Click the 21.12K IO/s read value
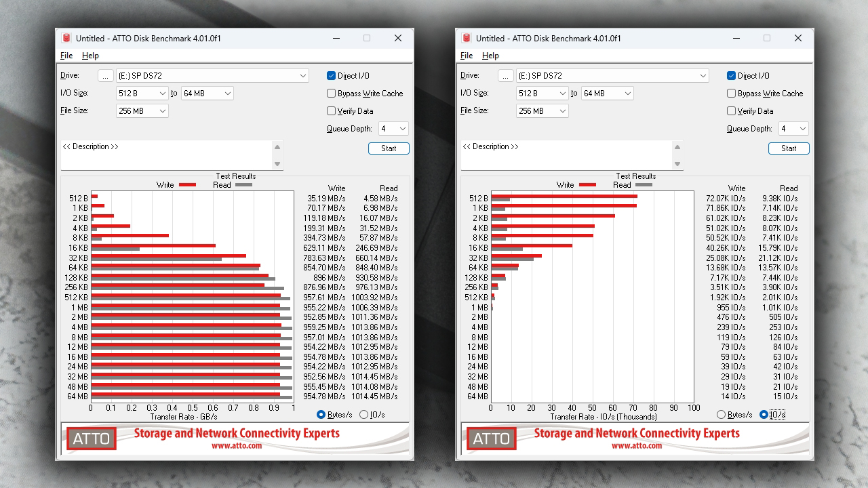The image size is (868, 488). coord(778,258)
